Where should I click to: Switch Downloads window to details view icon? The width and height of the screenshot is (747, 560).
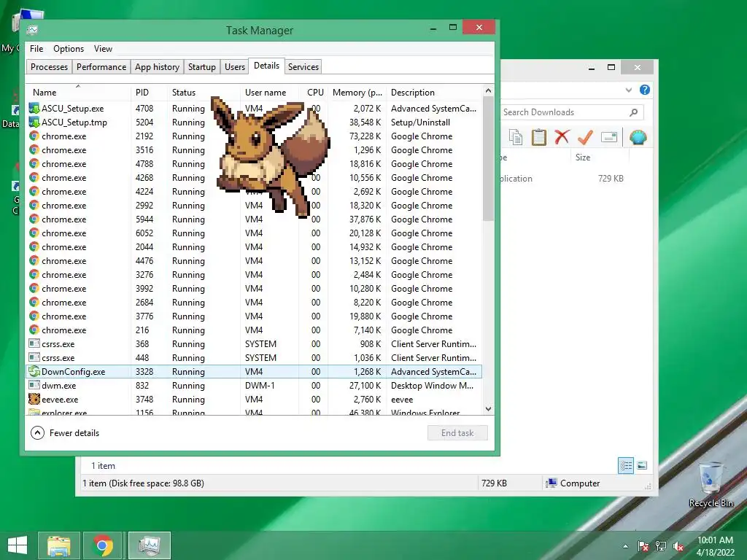[x=625, y=465]
